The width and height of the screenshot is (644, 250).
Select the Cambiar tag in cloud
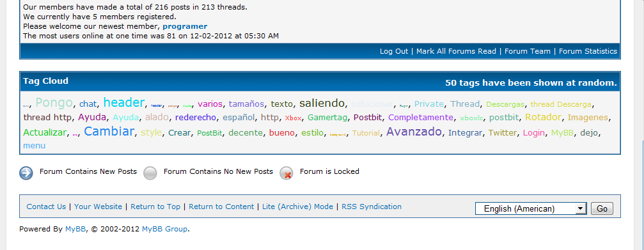(x=109, y=131)
